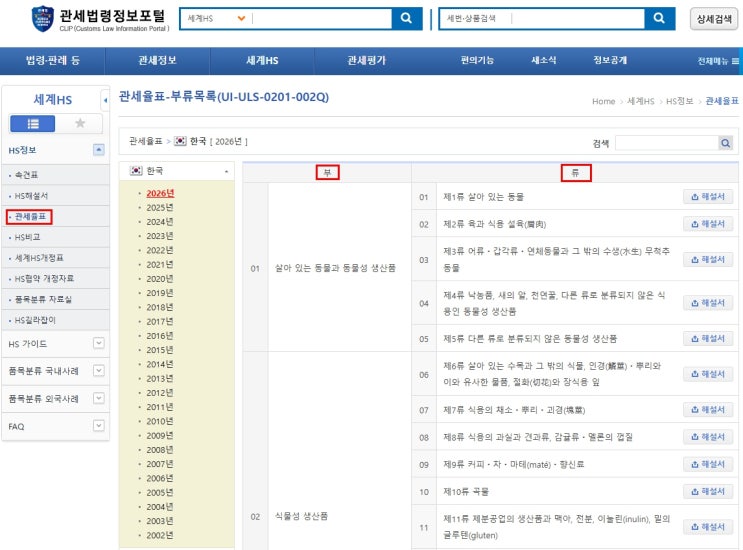Screen dimensions: 743x550
Task: Expand the 품목분류 국내사례 section
Action: 99,370
